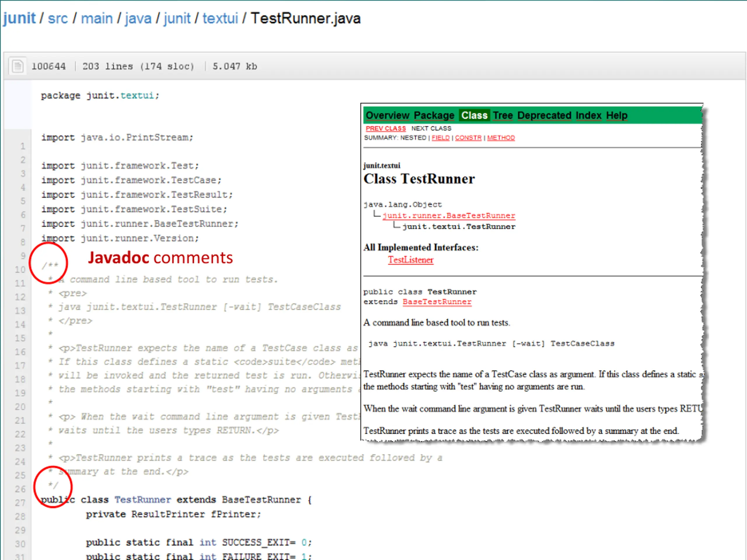Go to the src breadcrumb folder
Image resolution: width=747 pixels, height=560 pixels.
(58, 19)
